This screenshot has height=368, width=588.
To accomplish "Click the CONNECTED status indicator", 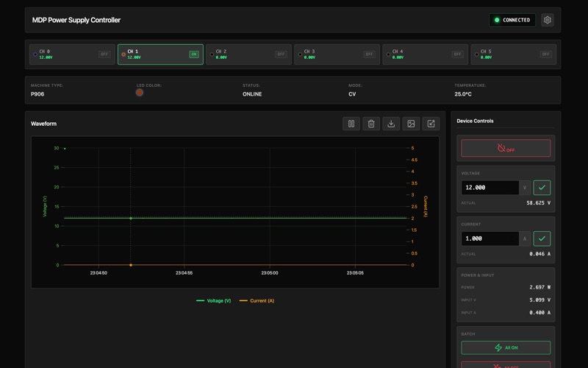I will (512, 20).
